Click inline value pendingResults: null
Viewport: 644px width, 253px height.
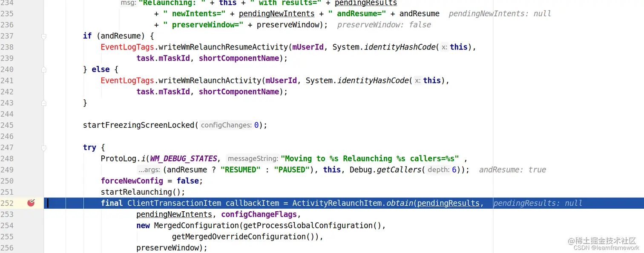(x=538, y=204)
